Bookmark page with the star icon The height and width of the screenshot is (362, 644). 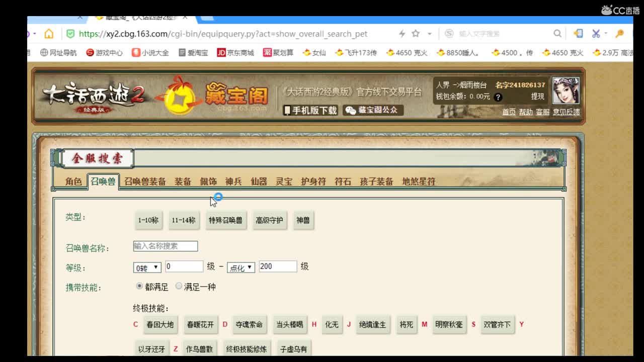pos(416,34)
